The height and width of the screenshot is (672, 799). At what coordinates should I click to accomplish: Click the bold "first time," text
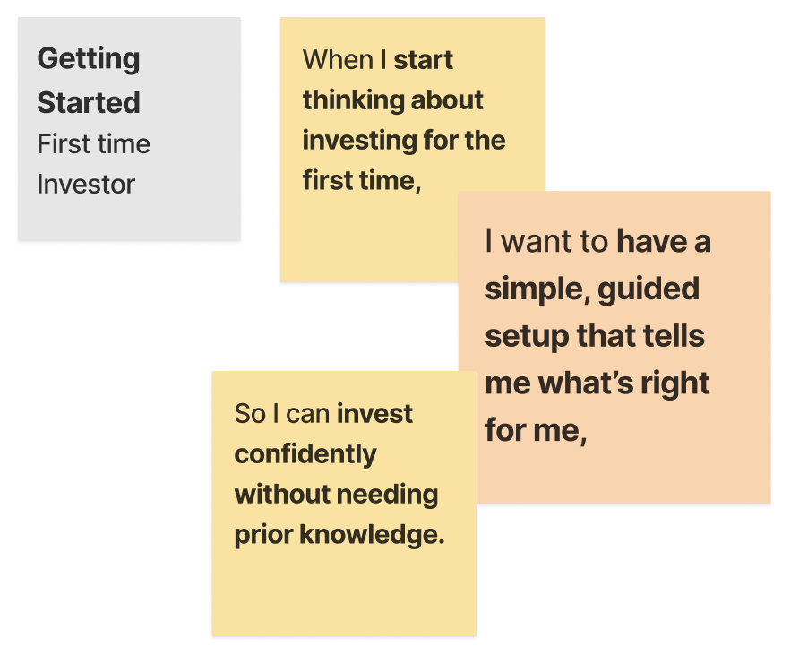pyautogui.click(x=361, y=179)
